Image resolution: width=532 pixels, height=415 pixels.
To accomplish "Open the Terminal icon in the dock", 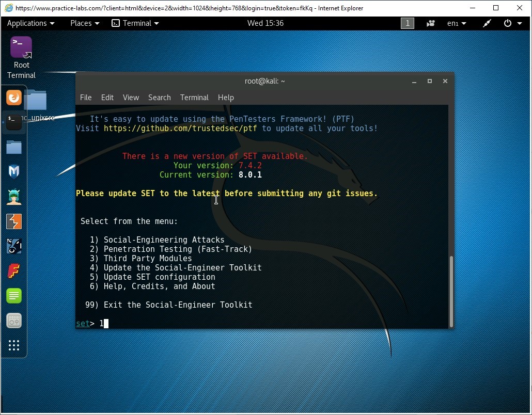I will coord(14,122).
